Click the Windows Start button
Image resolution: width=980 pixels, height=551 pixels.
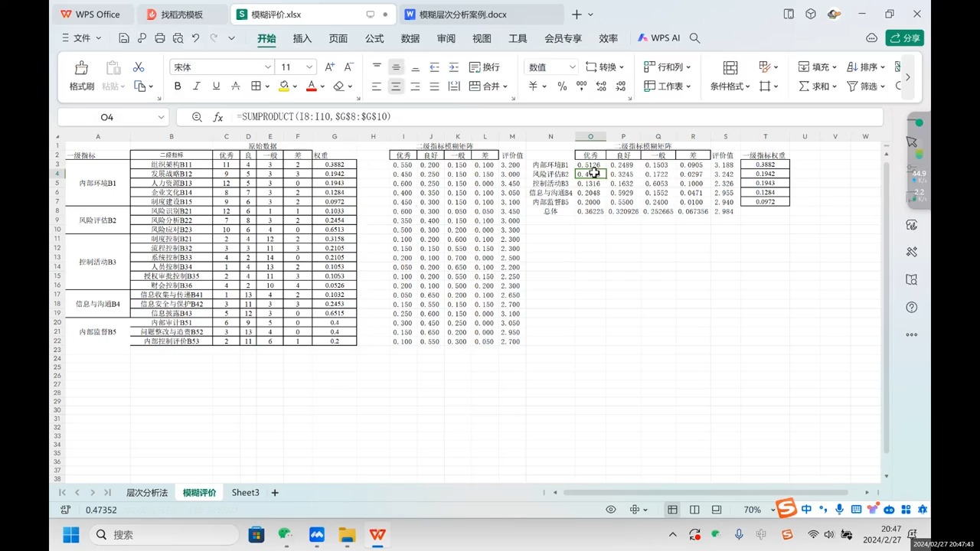click(71, 534)
